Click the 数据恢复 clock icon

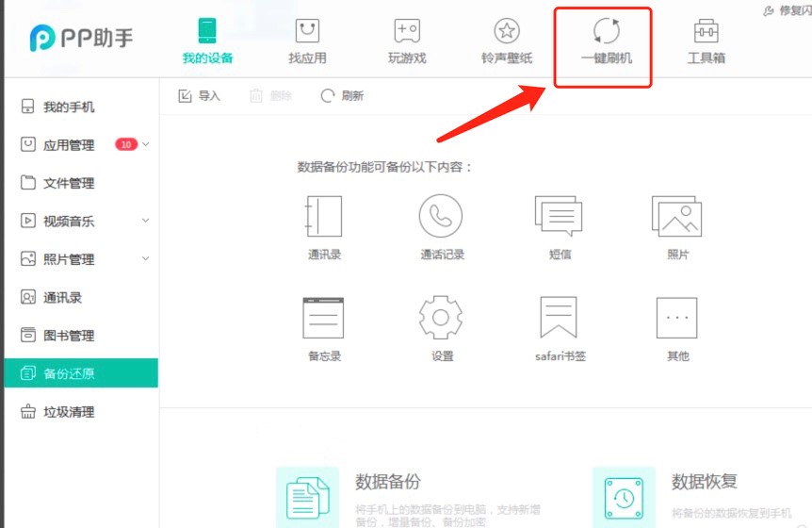coord(624,497)
